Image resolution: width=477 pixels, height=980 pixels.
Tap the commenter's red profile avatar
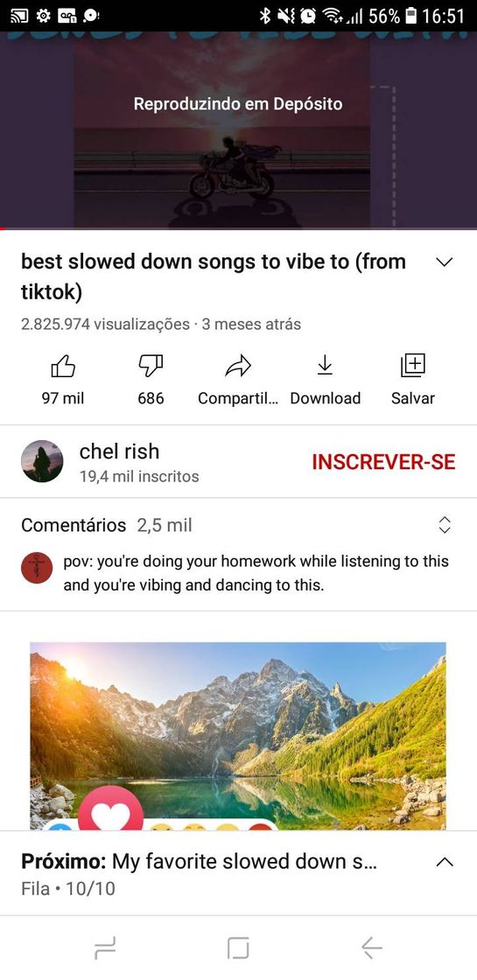click(x=36, y=568)
